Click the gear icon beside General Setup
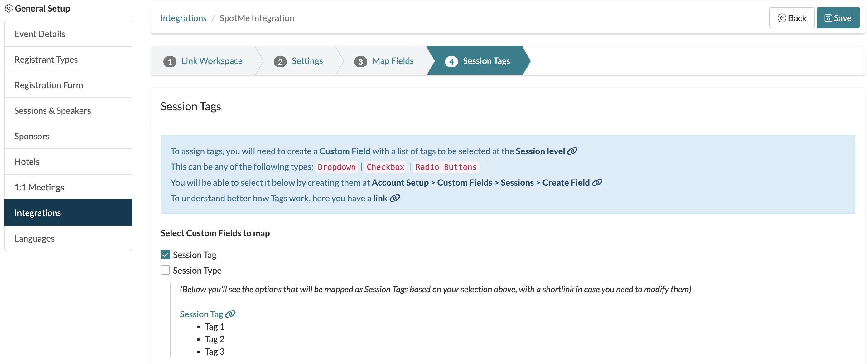The image size is (868, 364). pyautogui.click(x=9, y=8)
